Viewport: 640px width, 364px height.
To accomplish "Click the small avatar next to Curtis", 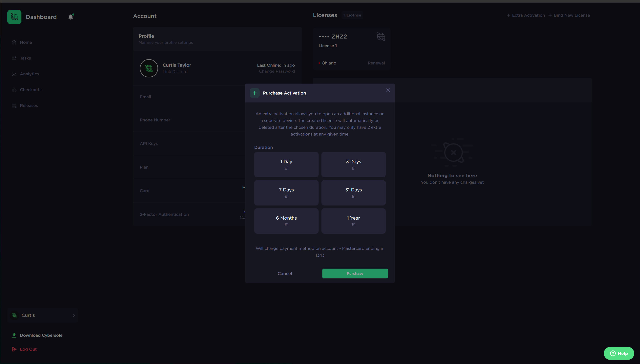I will point(14,315).
